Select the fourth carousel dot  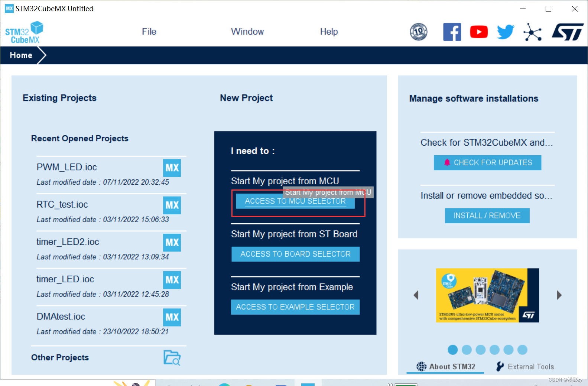pyautogui.click(x=494, y=350)
